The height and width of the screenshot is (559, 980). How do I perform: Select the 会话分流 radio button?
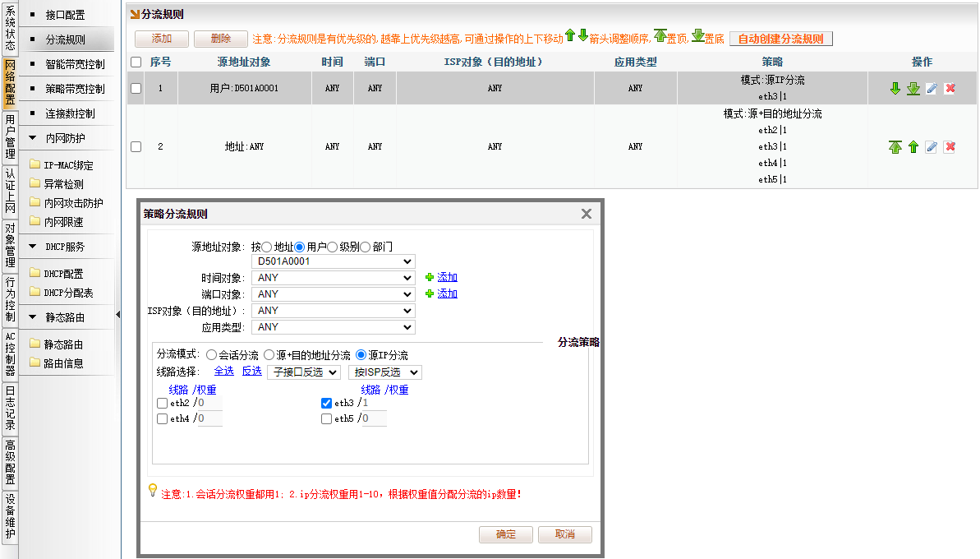[212, 355]
